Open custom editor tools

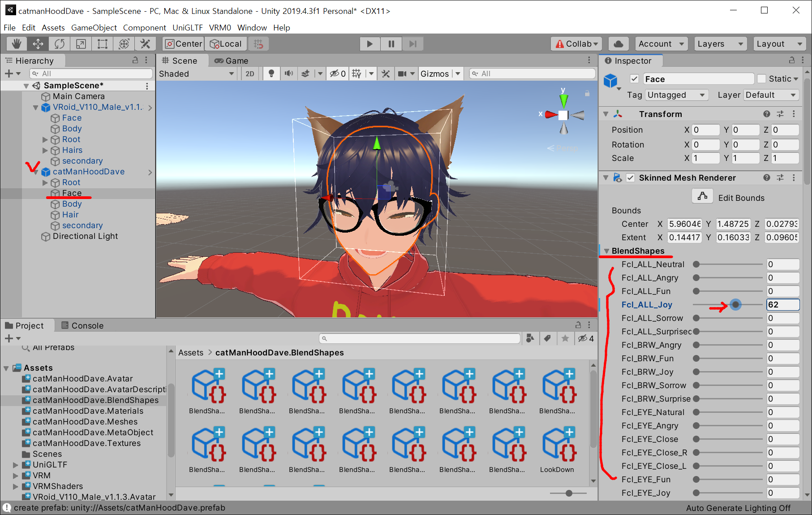tap(145, 44)
